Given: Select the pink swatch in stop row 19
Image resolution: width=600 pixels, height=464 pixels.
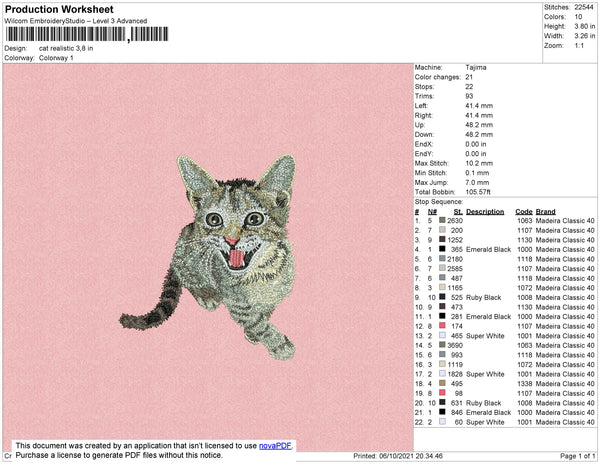Looking at the screenshot, I should (442, 393).
